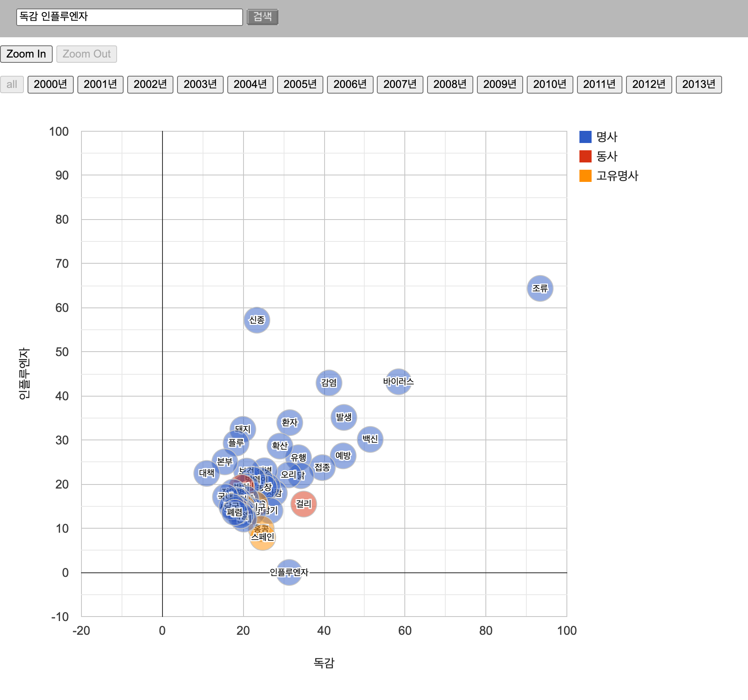Image resolution: width=748 pixels, height=700 pixels.
Task: Click the 고유명사 legend label
Action: 617,176
